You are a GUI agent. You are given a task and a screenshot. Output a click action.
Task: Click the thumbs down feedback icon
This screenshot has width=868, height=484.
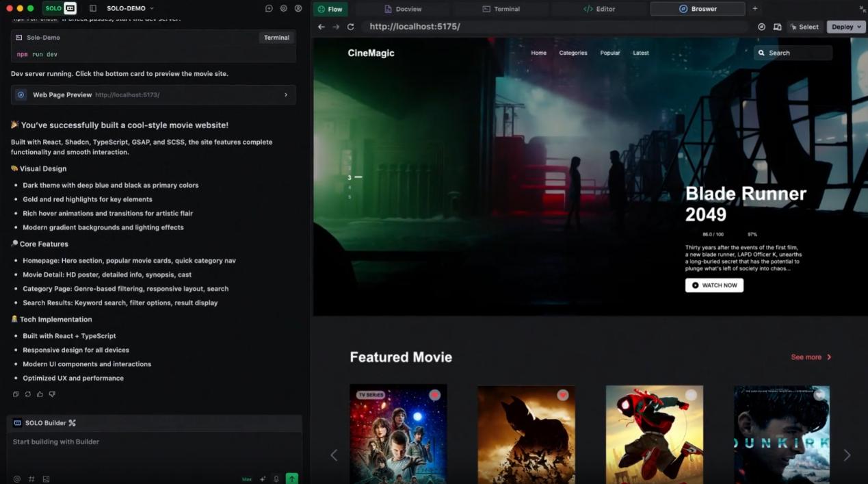click(x=52, y=394)
